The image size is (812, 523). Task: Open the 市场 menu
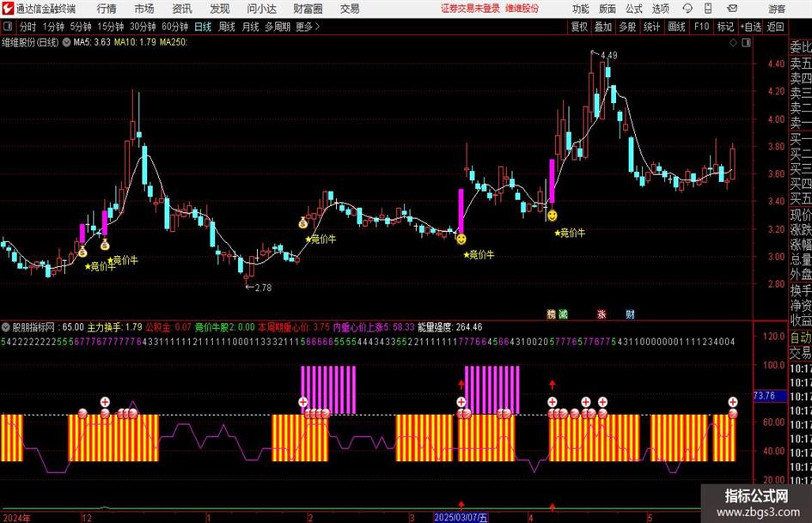click(144, 9)
